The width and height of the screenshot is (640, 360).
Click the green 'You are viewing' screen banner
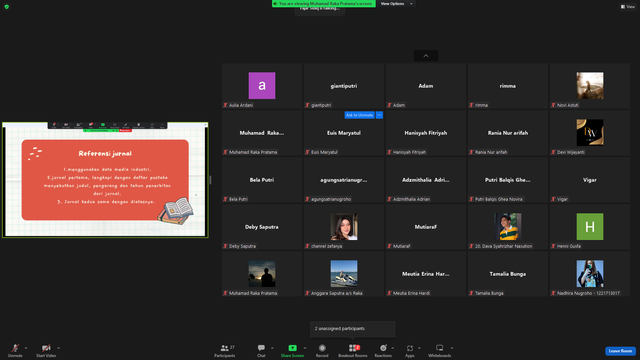tap(324, 4)
